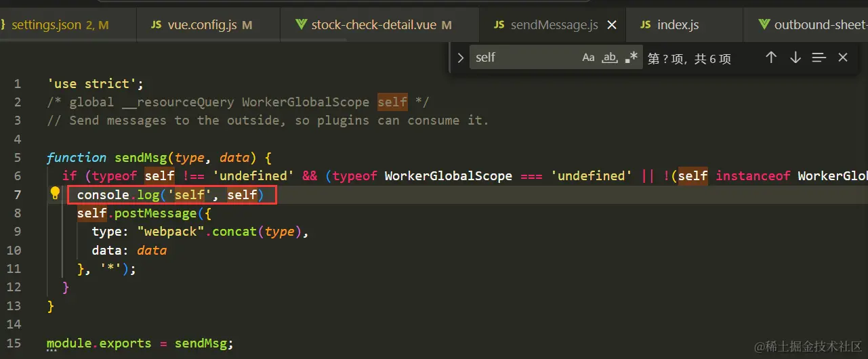This screenshot has width=868, height=359.
Task: Open the index.js tab
Action: tap(684, 25)
